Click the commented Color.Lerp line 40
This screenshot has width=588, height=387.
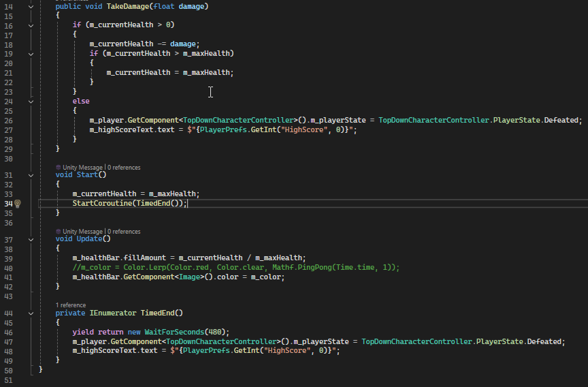[x=236, y=267]
